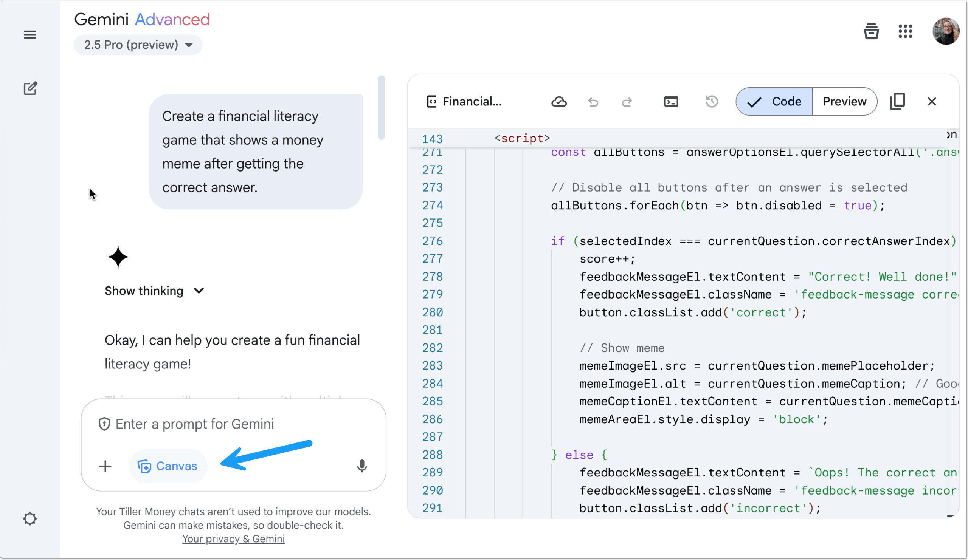
Task: Click code line number 276
Action: 433,241
